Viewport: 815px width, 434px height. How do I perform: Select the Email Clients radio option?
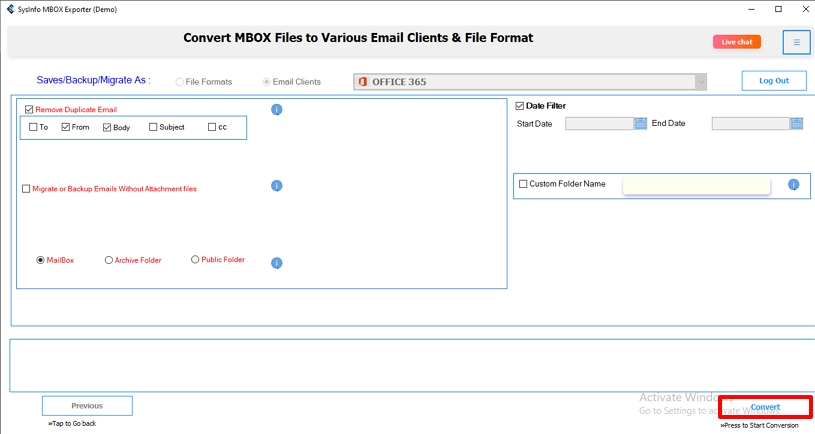pos(266,82)
